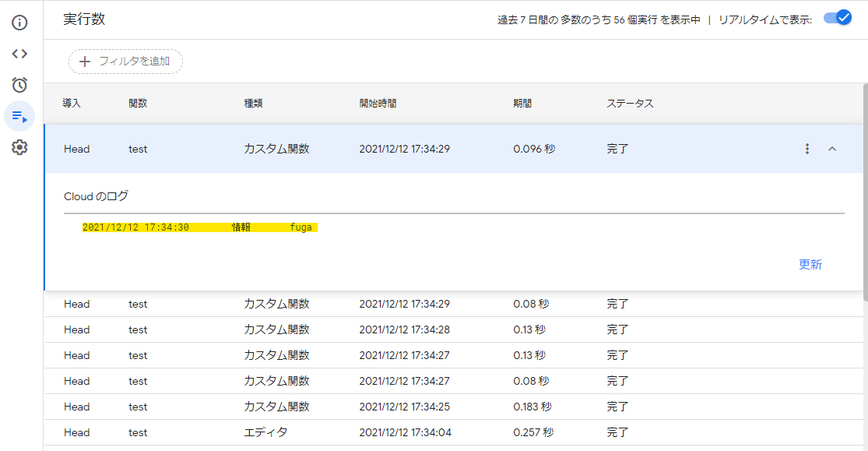
Task: Click the 期間 column header
Action: tap(522, 103)
